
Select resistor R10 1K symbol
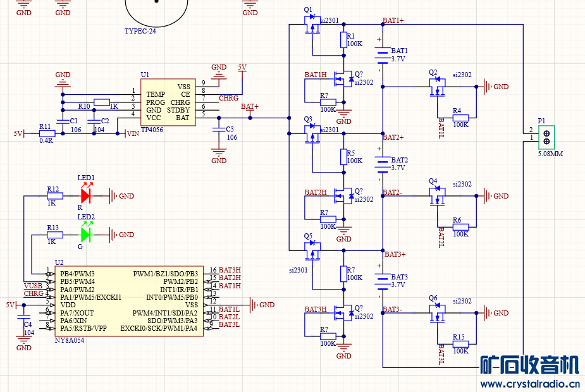click(101, 102)
